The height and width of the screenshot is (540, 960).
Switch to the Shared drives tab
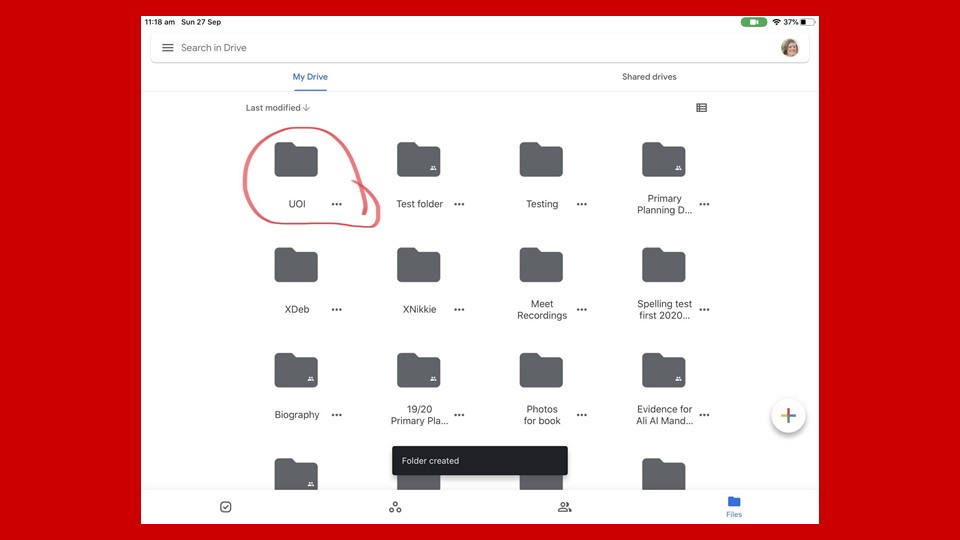point(649,77)
